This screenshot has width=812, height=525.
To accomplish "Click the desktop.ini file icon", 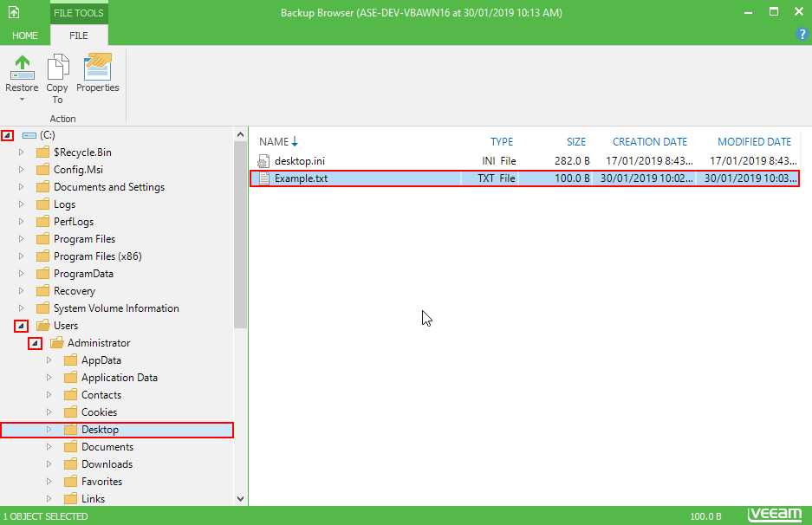I will pyautogui.click(x=265, y=161).
